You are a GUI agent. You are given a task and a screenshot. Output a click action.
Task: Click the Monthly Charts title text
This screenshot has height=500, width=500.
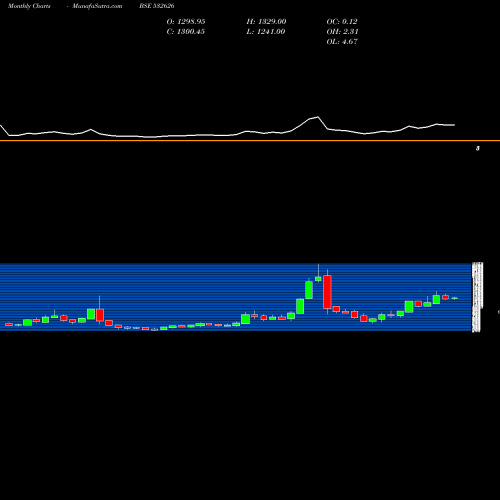[29, 6]
